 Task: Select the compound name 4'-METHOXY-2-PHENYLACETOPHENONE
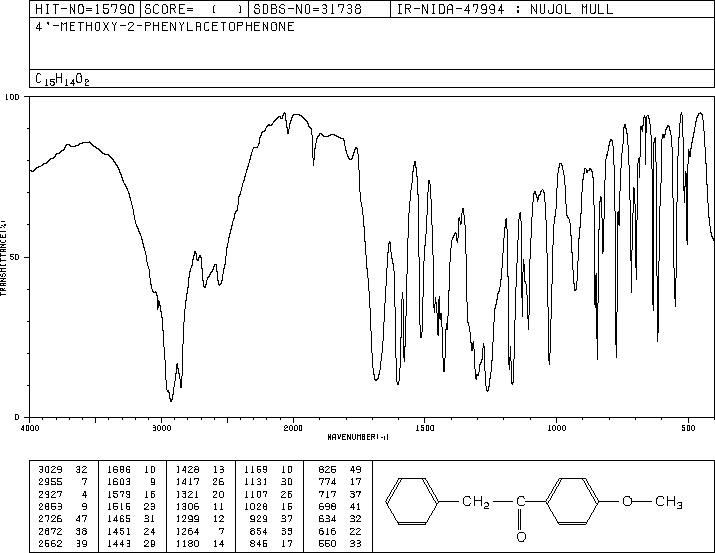point(165,27)
